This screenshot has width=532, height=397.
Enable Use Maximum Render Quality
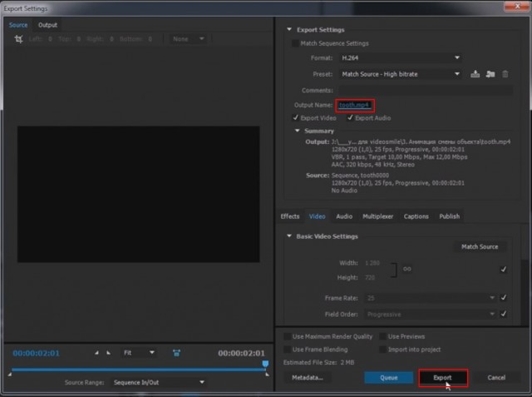click(x=288, y=337)
